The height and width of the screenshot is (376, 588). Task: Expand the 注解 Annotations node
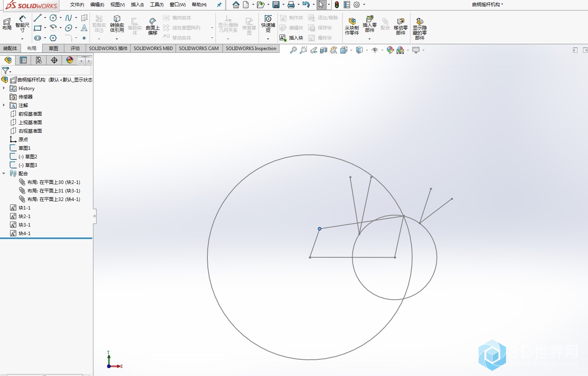(x=4, y=105)
